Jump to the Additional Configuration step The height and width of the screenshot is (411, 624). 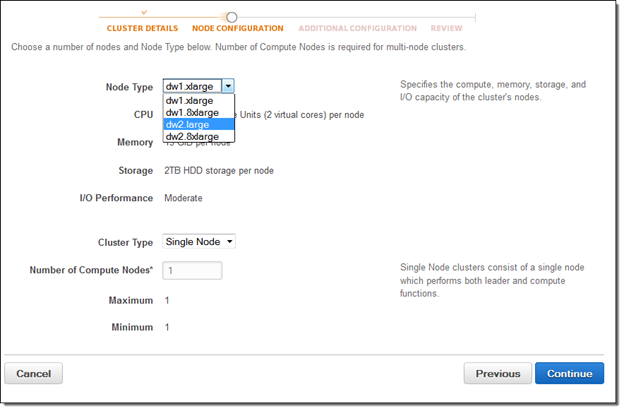coord(357,29)
